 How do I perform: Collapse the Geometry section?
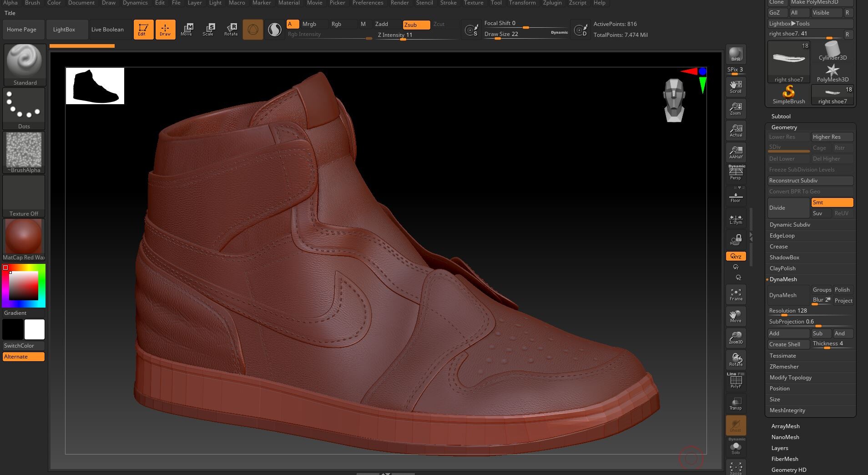click(784, 127)
